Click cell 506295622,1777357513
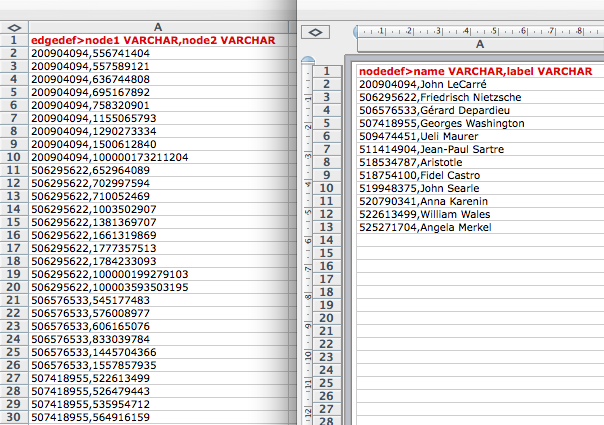This screenshot has width=604, height=425. (158, 249)
